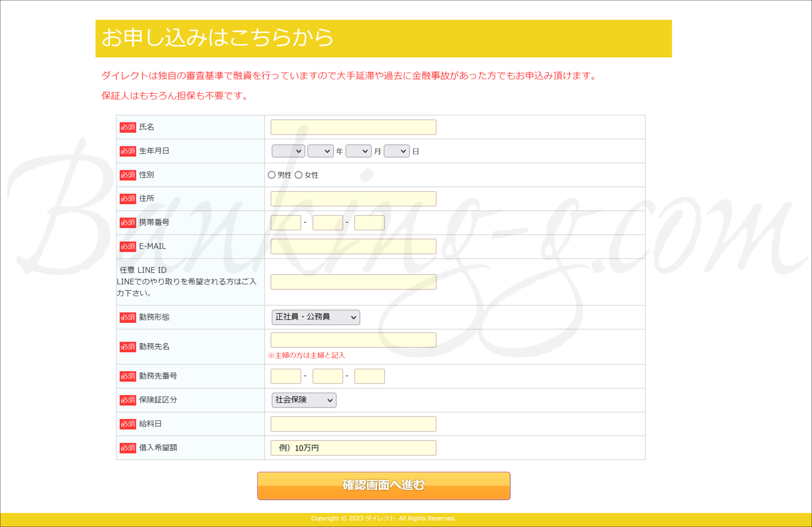This screenshot has height=527, width=812.
Task: Open the birth year dropdown before 年
Action: coord(320,151)
